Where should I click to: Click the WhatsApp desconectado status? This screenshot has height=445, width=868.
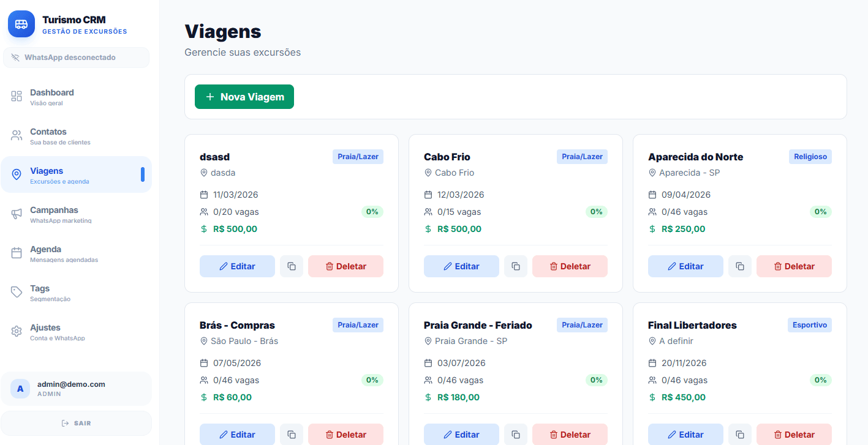tap(76, 57)
